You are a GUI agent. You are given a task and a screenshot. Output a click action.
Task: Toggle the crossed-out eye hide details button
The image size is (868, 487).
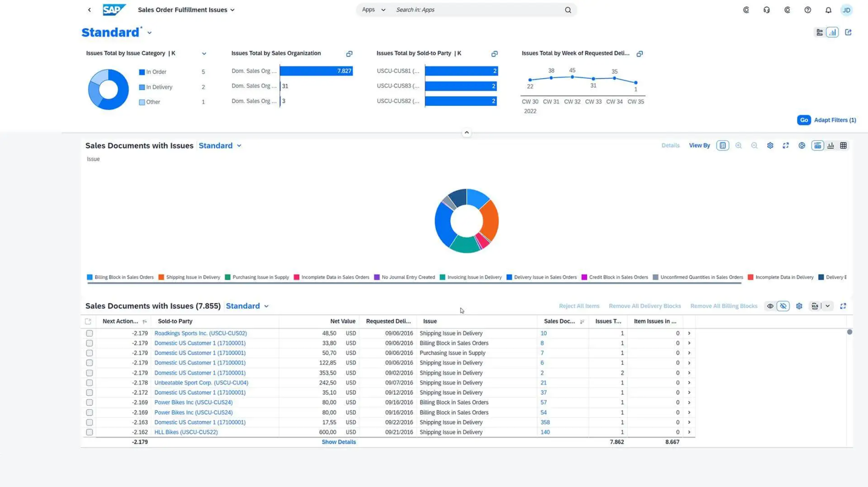(783, 306)
